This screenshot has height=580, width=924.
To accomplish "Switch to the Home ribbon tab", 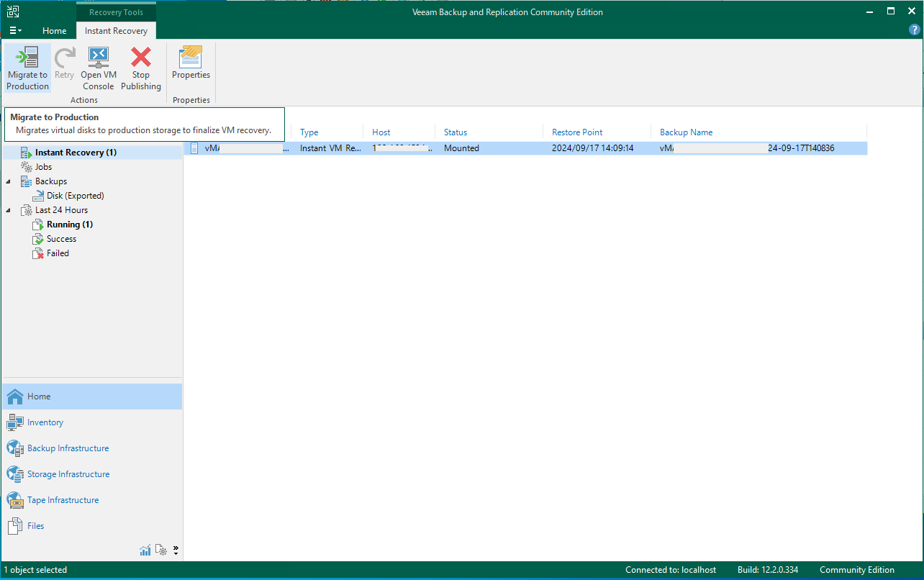I will (x=55, y=31).
